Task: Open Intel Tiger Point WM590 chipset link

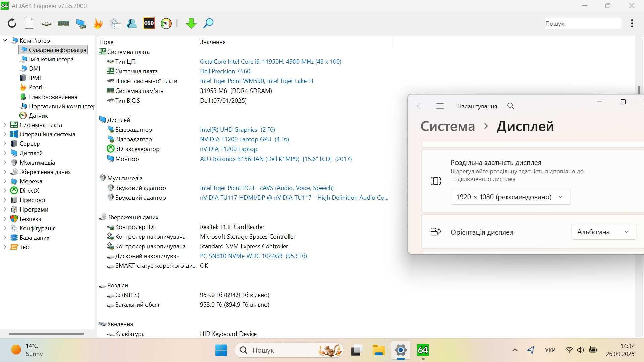Action: click(x=257, y=81)
